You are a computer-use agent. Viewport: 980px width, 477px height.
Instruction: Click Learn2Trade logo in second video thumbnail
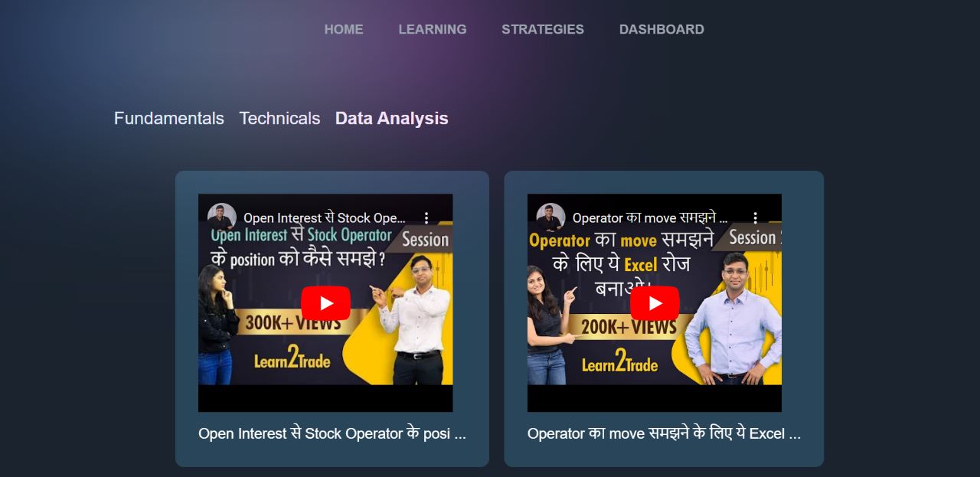(x=619, y=363)
